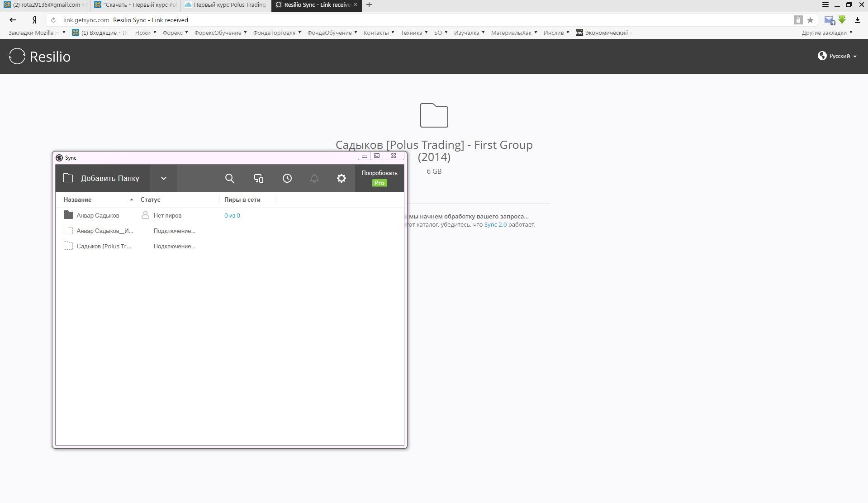Click the dashed placeholder icon for Садыков [Polus Tr...
Viewport: 868px width, 503px height.
pos(68,246)
